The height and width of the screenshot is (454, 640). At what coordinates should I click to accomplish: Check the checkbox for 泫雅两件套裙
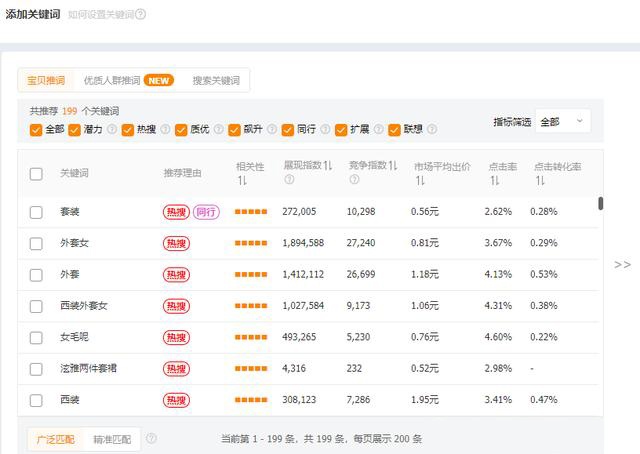tap(36, 369)
